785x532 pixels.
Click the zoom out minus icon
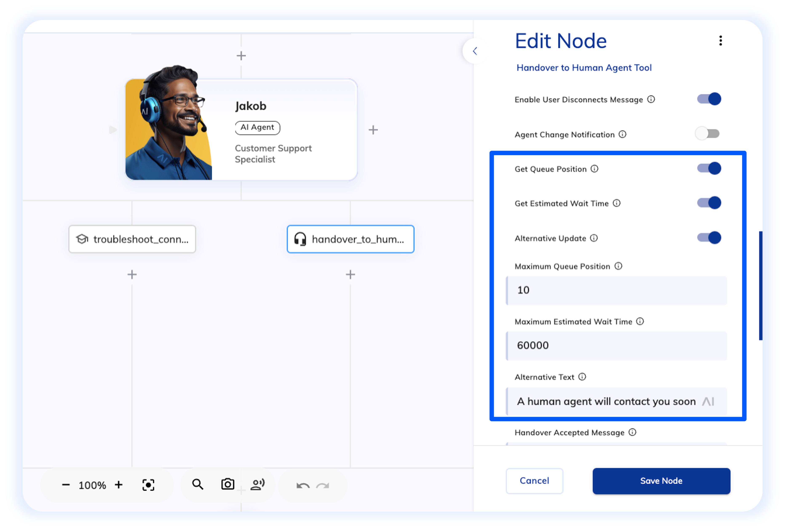(x=66, y=485)
